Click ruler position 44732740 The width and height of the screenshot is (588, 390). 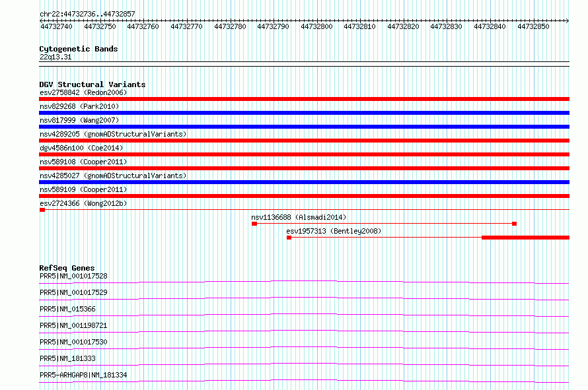click(x=56, y=26)
